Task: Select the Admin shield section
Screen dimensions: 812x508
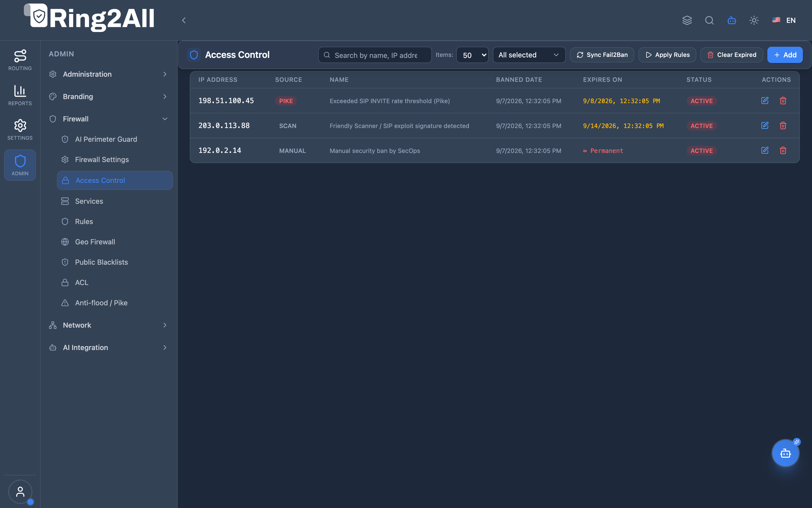Action: coord(20,165)
